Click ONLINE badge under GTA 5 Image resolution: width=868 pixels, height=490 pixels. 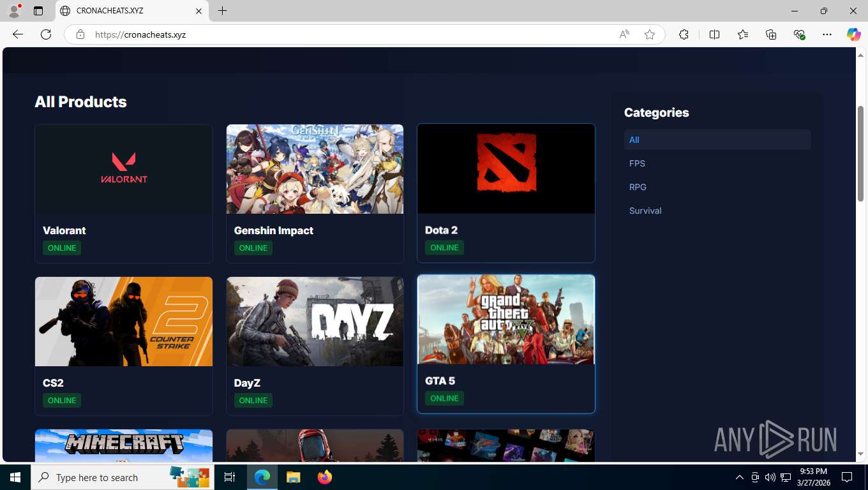click(444, 398)
